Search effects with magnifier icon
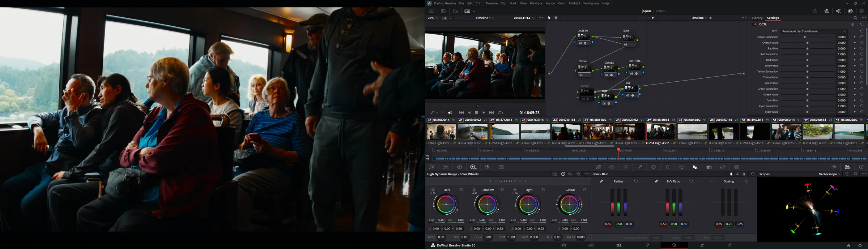Screen dimensions: 868x249 855,18
